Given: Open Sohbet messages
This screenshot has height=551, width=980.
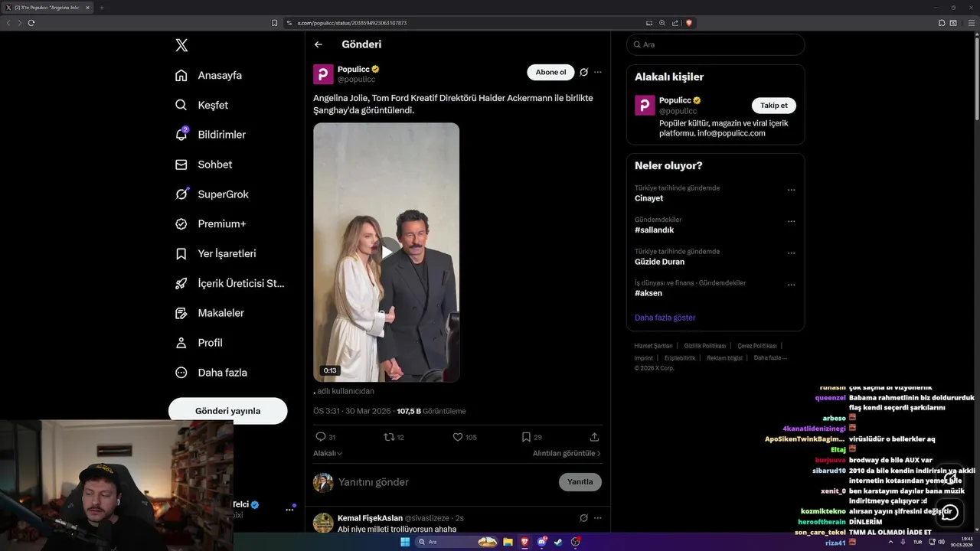Looking at the screenshot, I should (203, 165).
